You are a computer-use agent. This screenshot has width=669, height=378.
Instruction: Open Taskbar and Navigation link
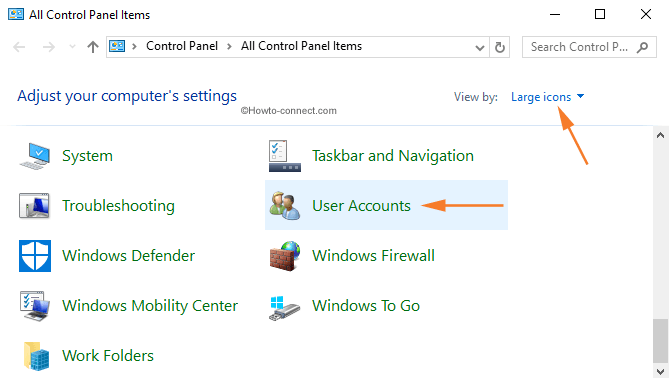tap(393, 156)
